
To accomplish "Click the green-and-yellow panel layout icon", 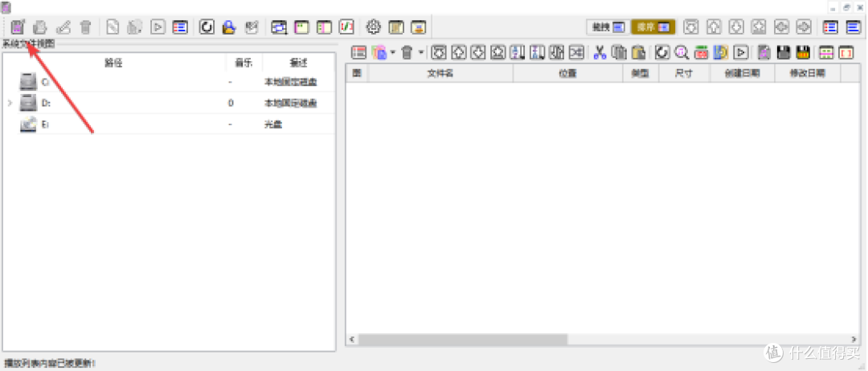I will pos(324,26).
